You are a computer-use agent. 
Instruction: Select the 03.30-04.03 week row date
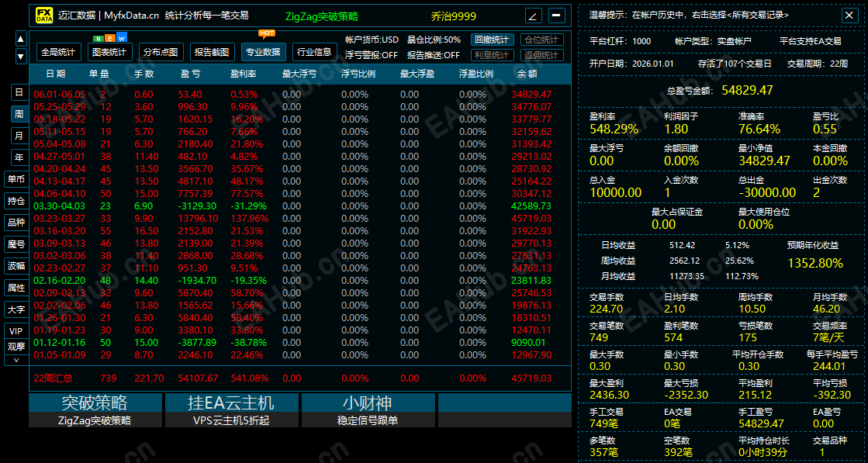tap(60, 206)
